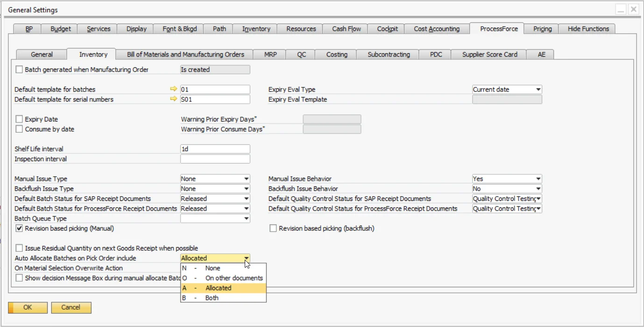Open the Cost Accounting tab
This screenshot has width=644, height=327.
click(x=436, y=28)
